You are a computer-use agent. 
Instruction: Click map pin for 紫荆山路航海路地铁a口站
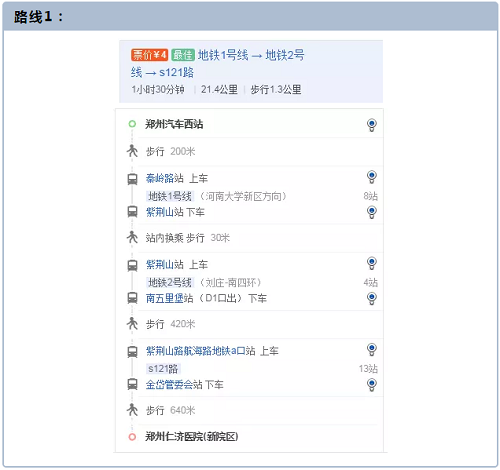(372, 349)
